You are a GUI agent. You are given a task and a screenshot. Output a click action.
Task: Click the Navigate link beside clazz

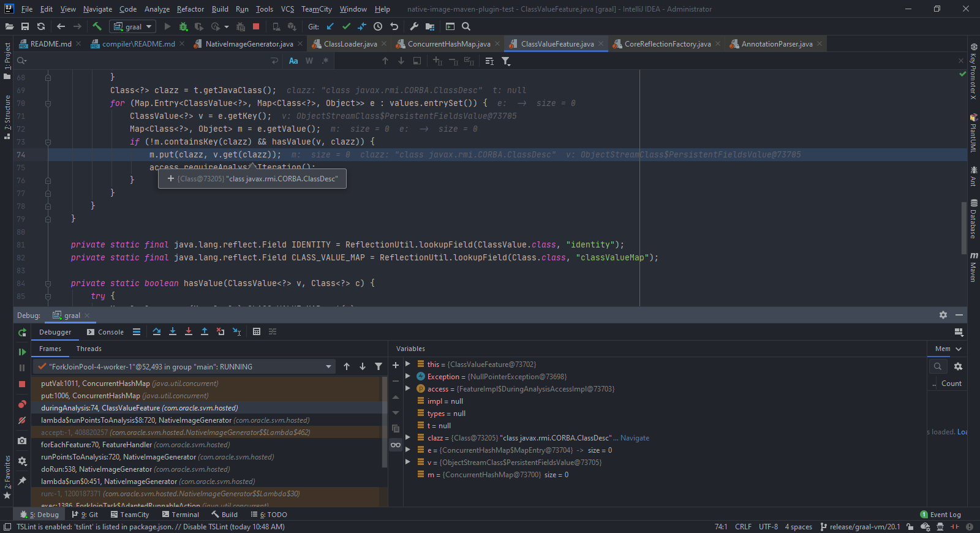(635, 438)
